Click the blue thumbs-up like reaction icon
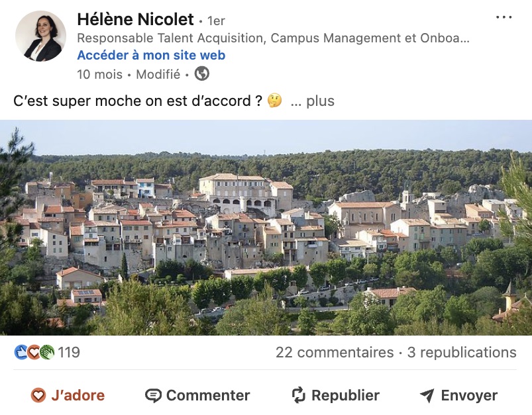This screenshot has width=532, height=415. coord(21,352)
